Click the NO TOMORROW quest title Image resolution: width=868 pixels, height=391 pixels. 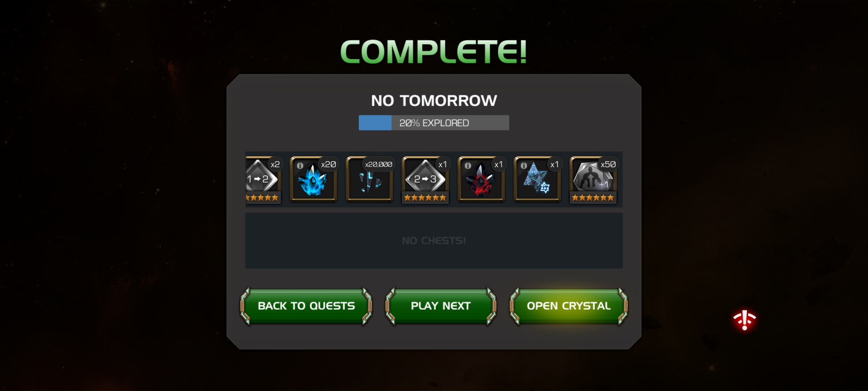pyautogui.click(x=434, y=100)
